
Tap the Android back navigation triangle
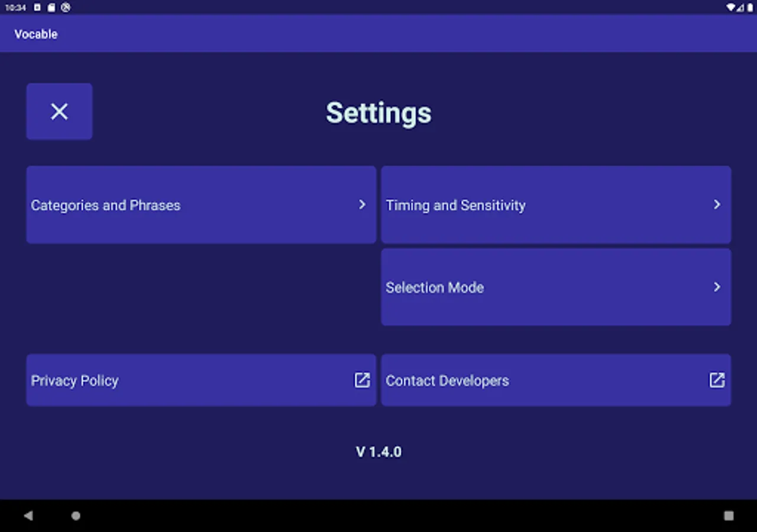coord(28,515)
